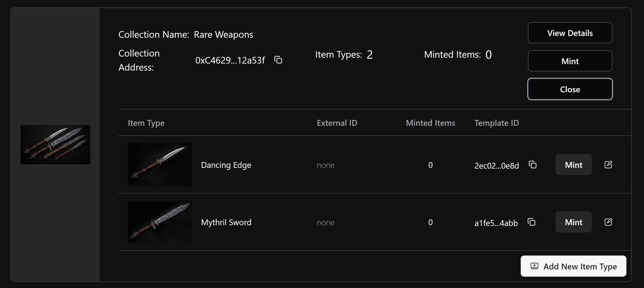Click the collection-level Mint button

pyautogui.click(x=570, y=61)
